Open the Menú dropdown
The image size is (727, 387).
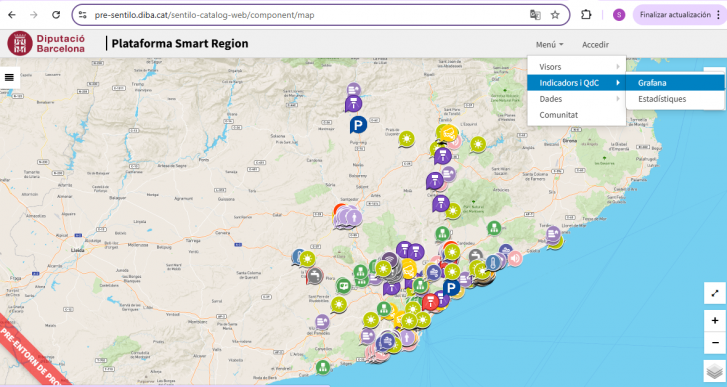(x=549, y=44)
